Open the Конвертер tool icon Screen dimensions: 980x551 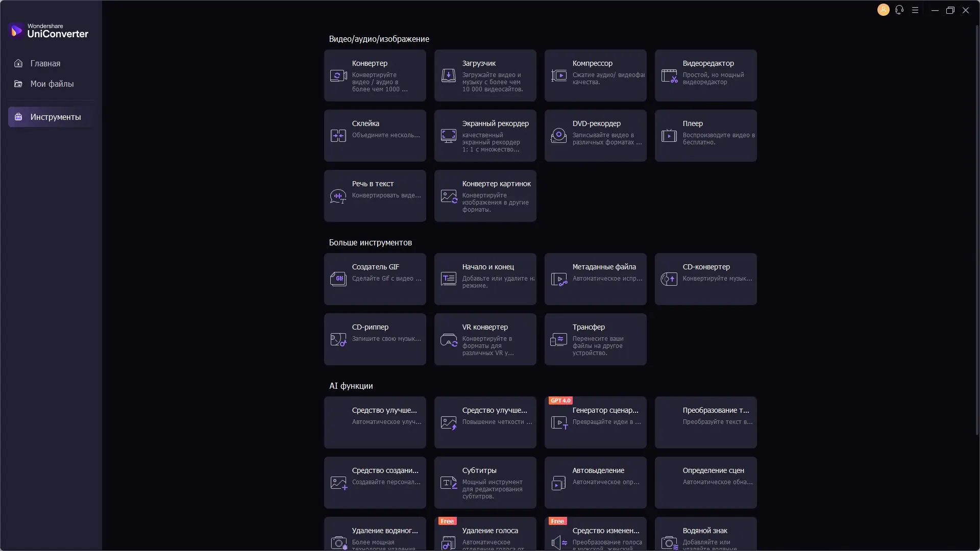[338, 76]
